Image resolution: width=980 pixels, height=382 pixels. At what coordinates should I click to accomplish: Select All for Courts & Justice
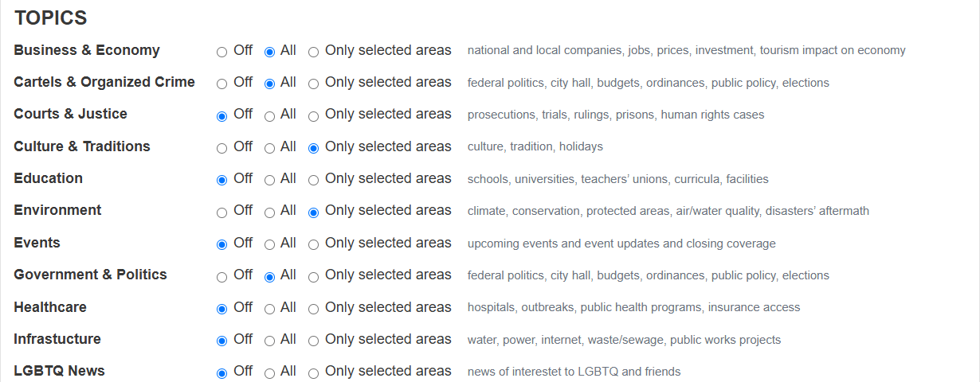[269, 116]
